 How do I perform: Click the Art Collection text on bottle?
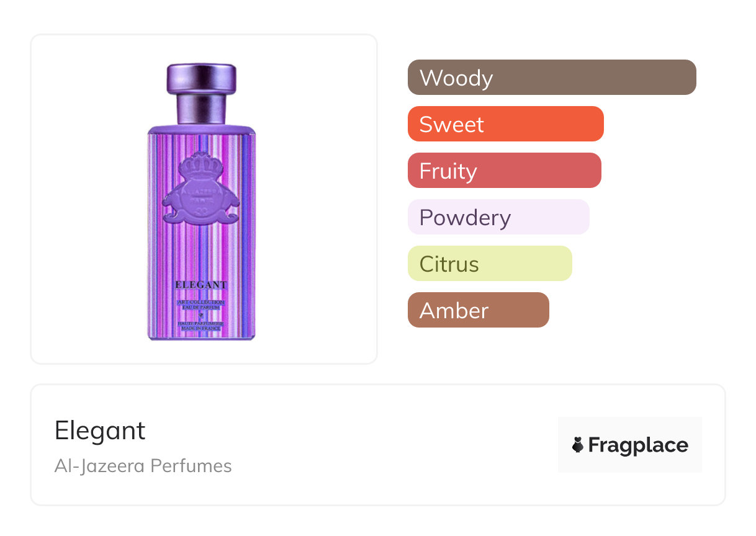coord(201,302)
